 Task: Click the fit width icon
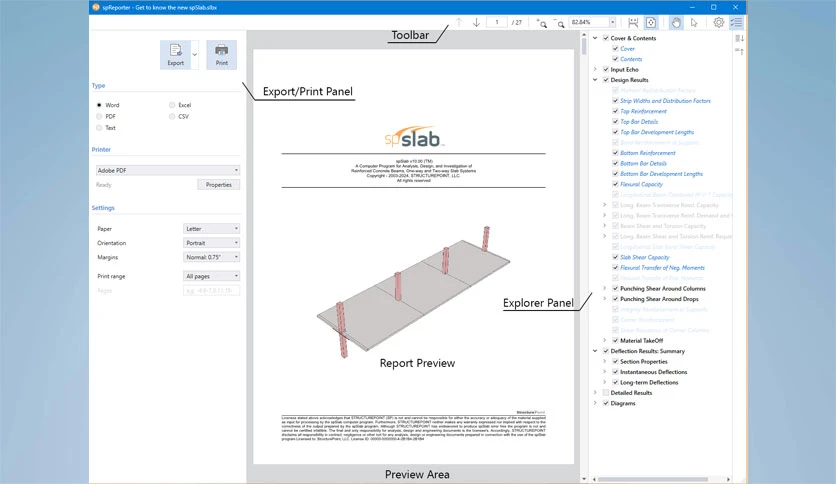coord(633,22)
